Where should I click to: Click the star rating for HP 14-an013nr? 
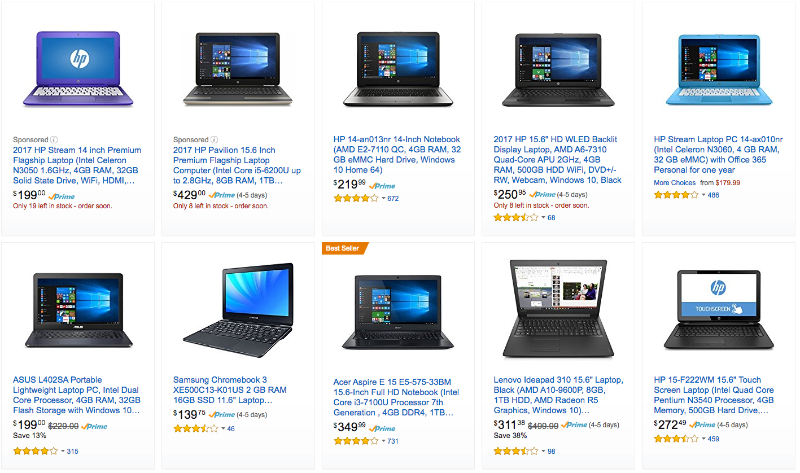[356, 198]
